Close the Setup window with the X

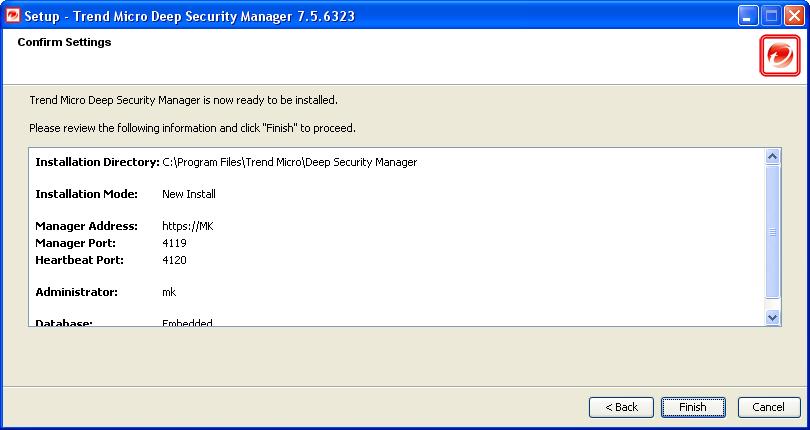point(793,16)
